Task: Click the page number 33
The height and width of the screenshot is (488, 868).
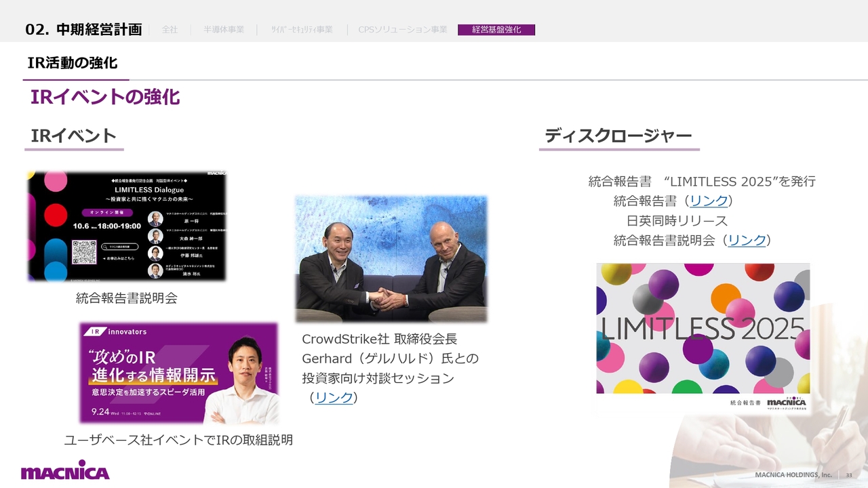Action: click(x=849, y=475)
